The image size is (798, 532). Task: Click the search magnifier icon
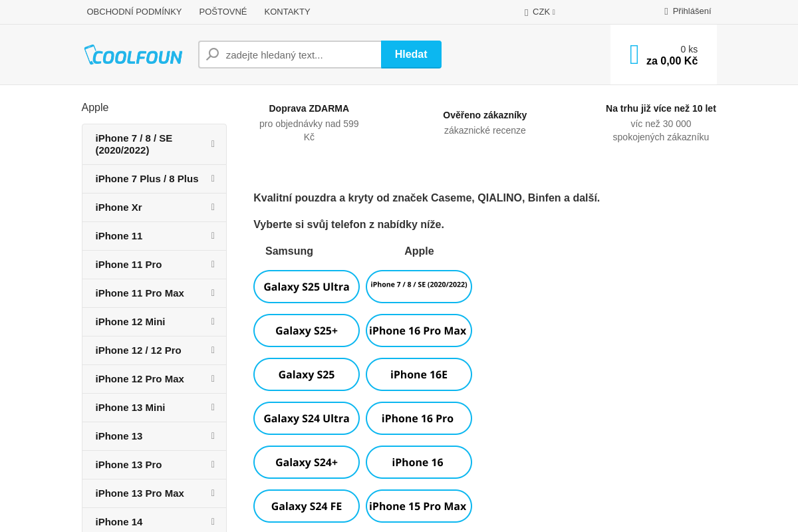point(213,55)
